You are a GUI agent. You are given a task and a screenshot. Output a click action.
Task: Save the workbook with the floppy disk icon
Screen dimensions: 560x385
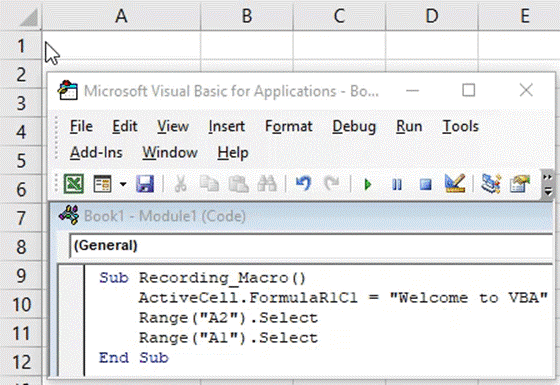(x=145, y=184)
